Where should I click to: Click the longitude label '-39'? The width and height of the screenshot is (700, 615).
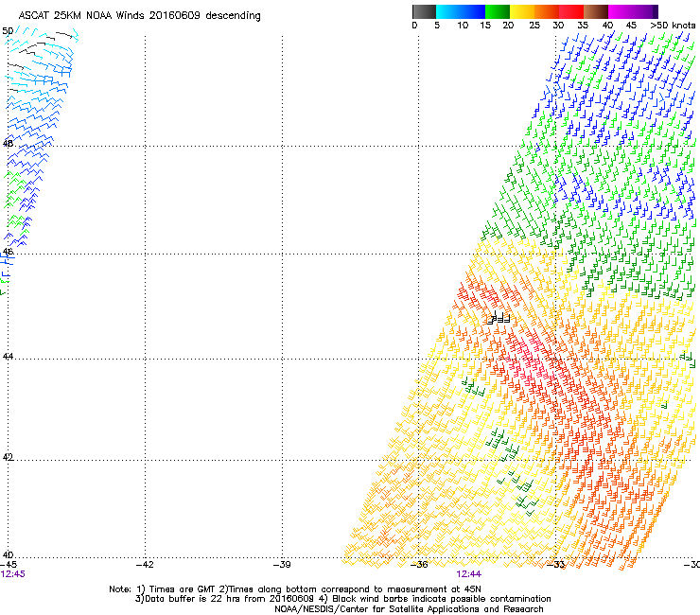tap(282, 565)
